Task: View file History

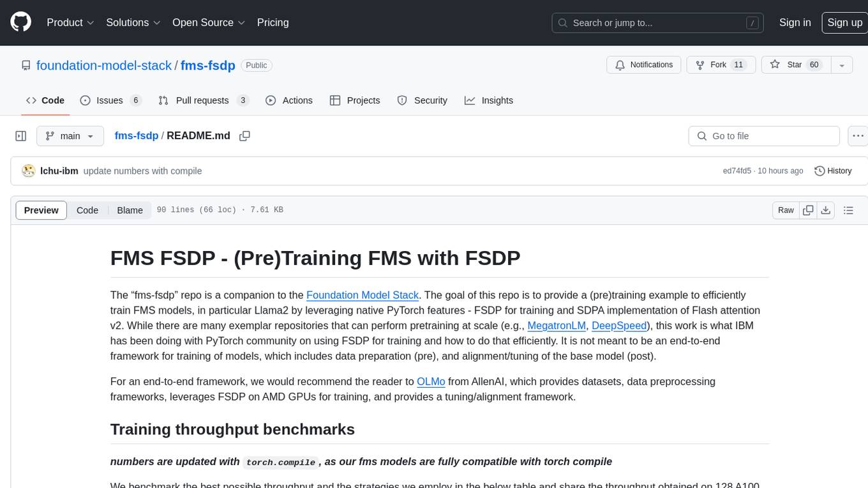Action: (x=833, y=171)
